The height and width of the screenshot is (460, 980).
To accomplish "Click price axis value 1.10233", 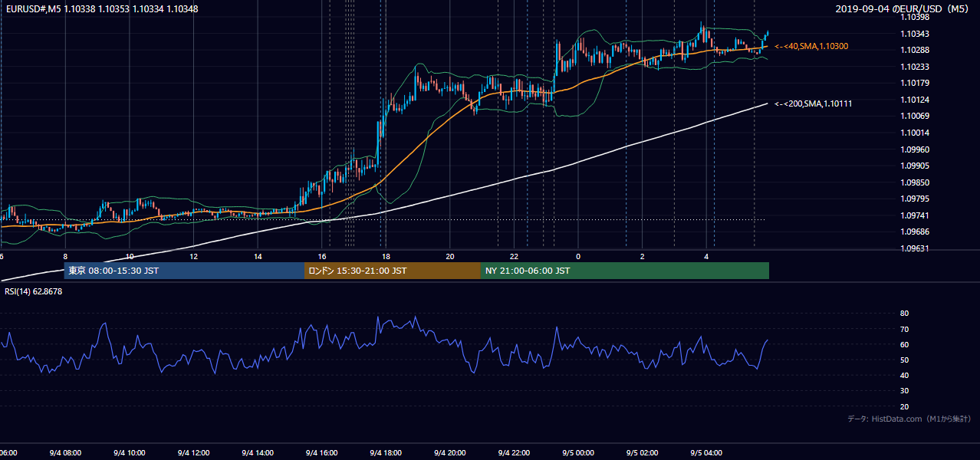I will (x=915, y=67).
